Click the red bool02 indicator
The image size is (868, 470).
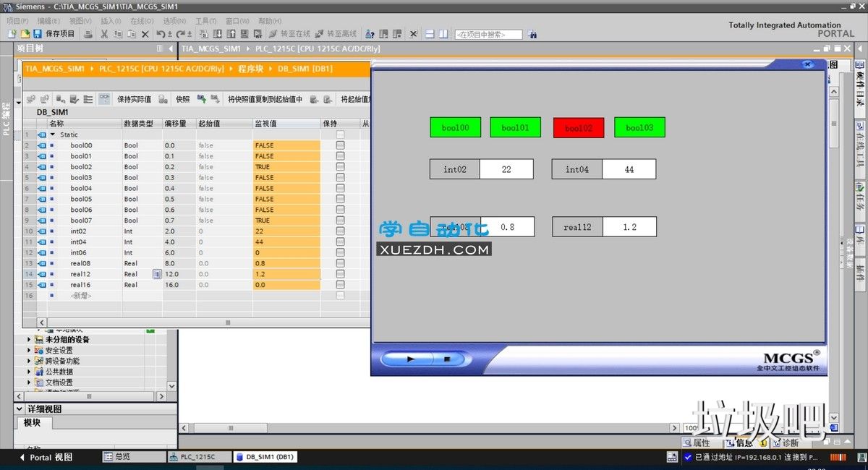click(579, 128)
